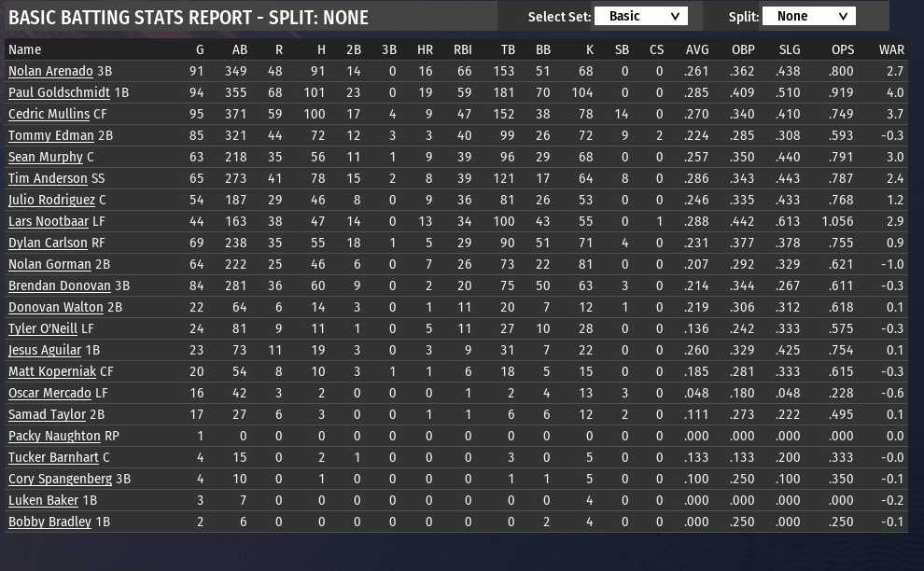Sort by 3B triples column header
Image resolution: width=924 pixels, height=571 pixels.
pos(389,50)
